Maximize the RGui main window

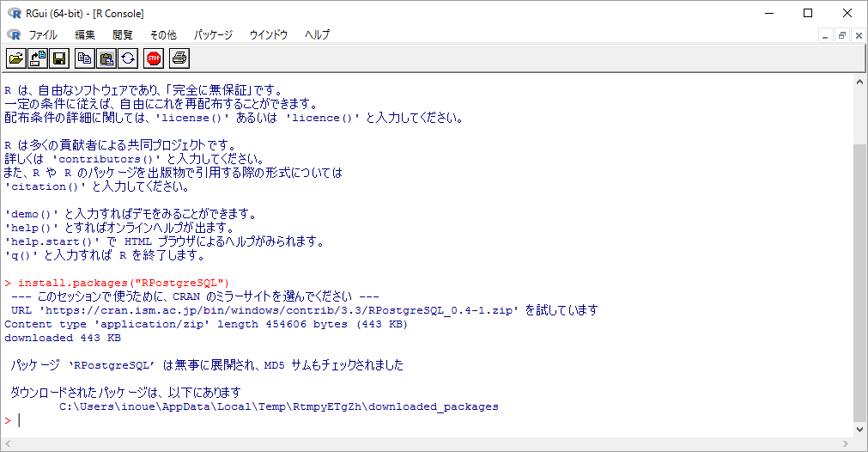[808, 13]
